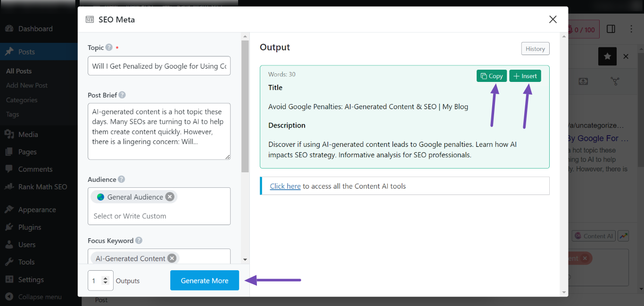
Task: Click the SEO Meta header icon
Action: (x=90, y=19)
